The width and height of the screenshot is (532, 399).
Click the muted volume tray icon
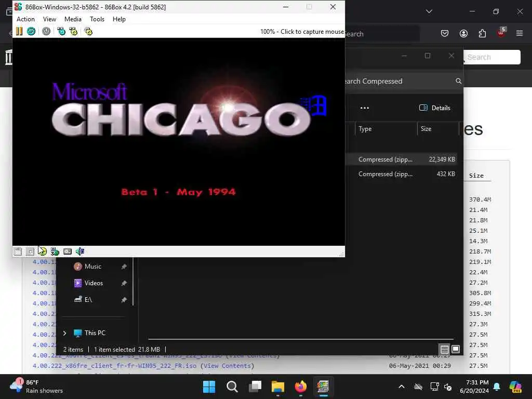tap(448, 387)
